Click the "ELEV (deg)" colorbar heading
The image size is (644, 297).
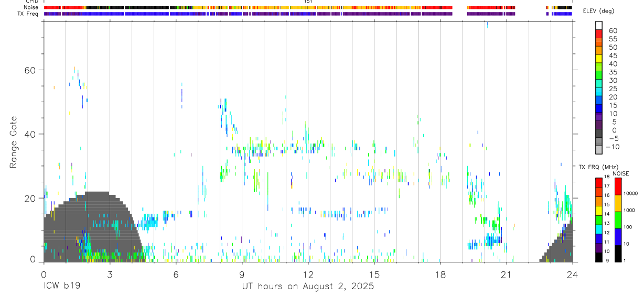click(x=598, y=11)
